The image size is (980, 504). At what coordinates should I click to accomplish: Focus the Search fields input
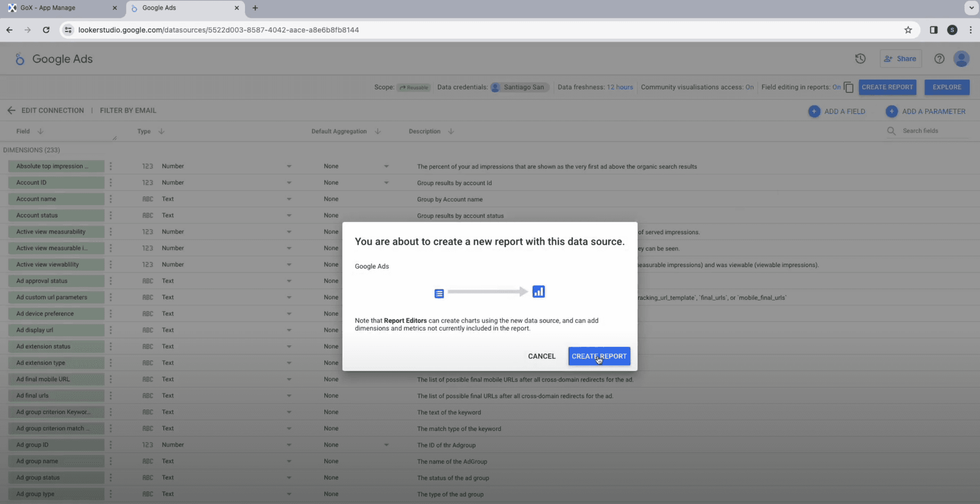coord(935,131)
